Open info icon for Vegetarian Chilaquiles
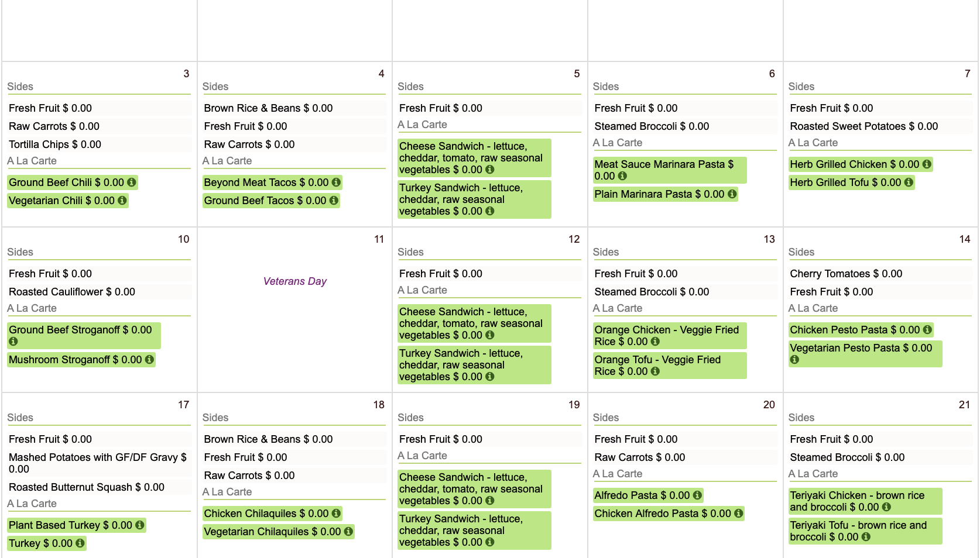Viewport: 980px width, 558px height. 348,532
